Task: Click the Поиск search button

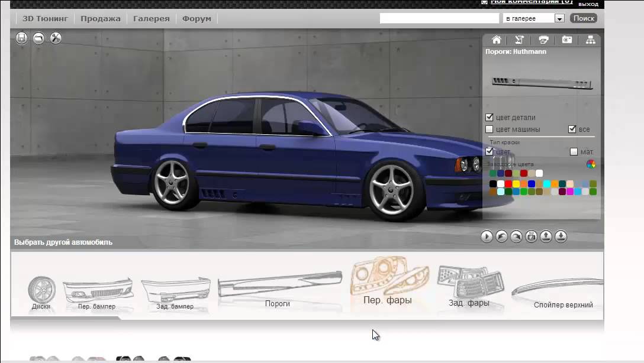Action: point(584,18)
